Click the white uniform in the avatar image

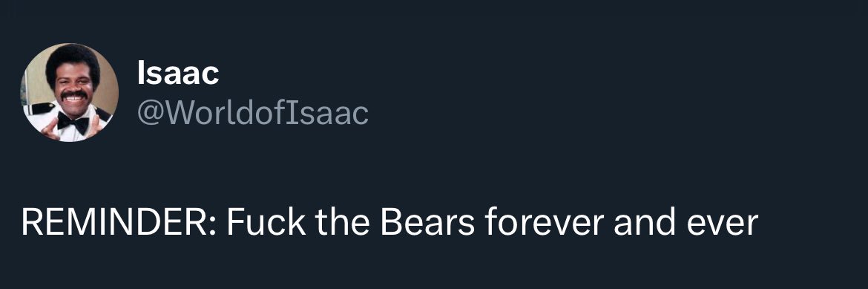coord(69,130)
